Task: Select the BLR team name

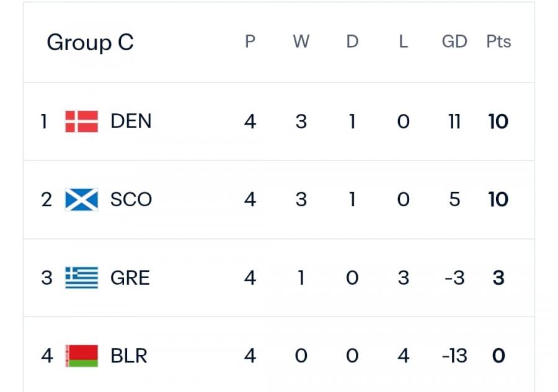Action: [x=129, y=356]
